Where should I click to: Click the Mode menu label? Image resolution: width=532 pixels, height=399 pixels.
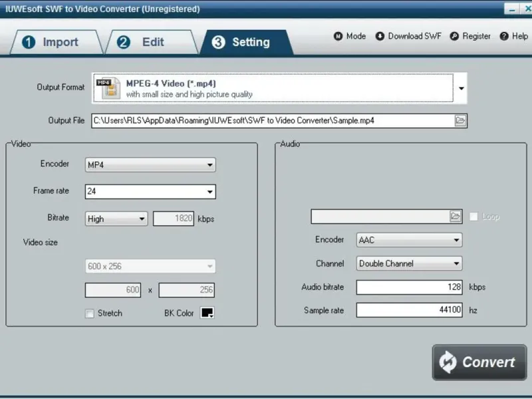(x=356, y=36)
